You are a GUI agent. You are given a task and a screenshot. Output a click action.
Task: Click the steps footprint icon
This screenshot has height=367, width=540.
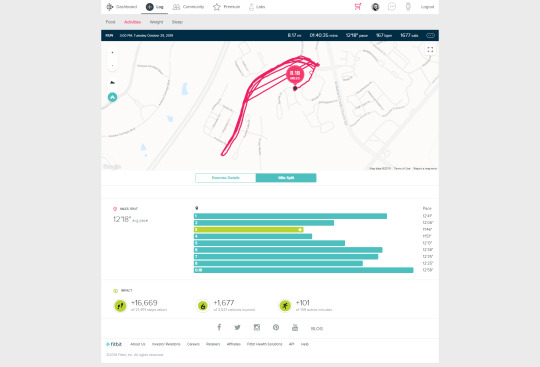[x=120, y=306]
